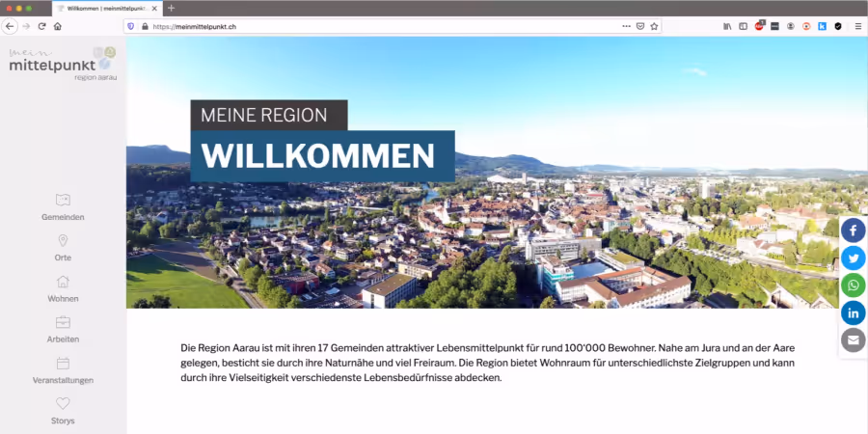Share page by email envelope icon
Screen dimensions: 868x434
click(x=854, y=340)
